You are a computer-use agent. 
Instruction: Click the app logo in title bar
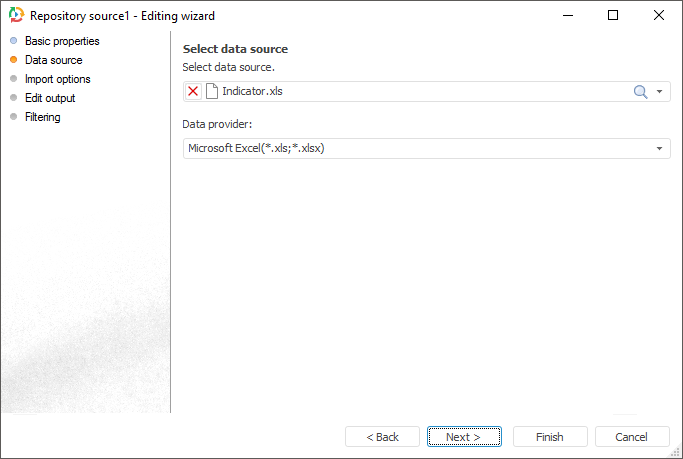click(15, 16)
